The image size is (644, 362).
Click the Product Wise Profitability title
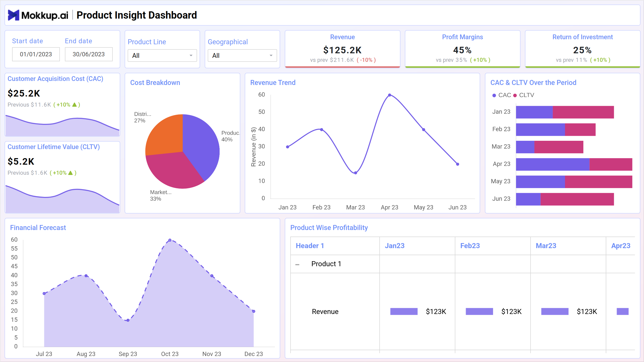[x=329, y=228]
